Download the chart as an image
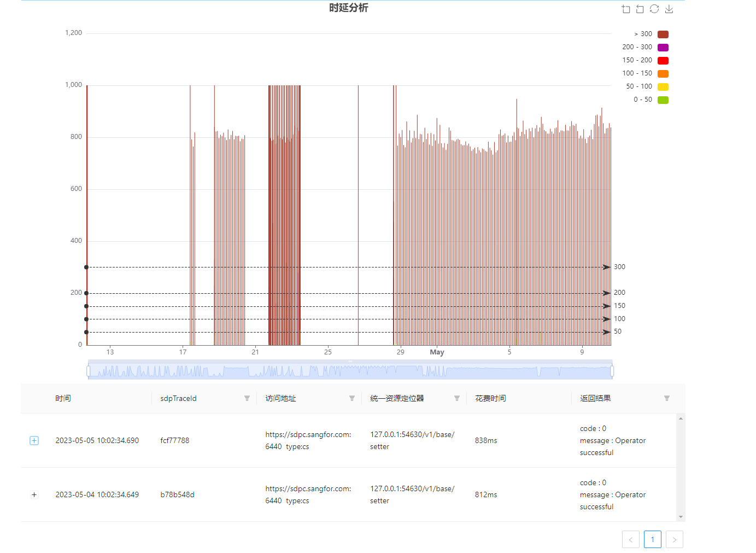756x553 pixels. tap(669, 9)
